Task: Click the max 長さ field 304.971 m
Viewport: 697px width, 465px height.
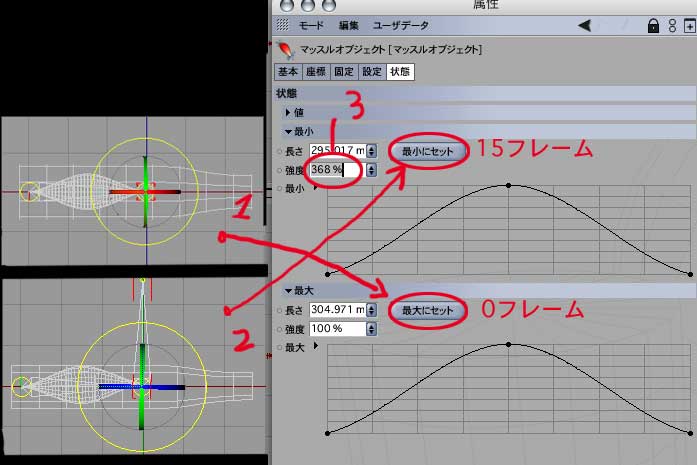Action: point(338,309)
